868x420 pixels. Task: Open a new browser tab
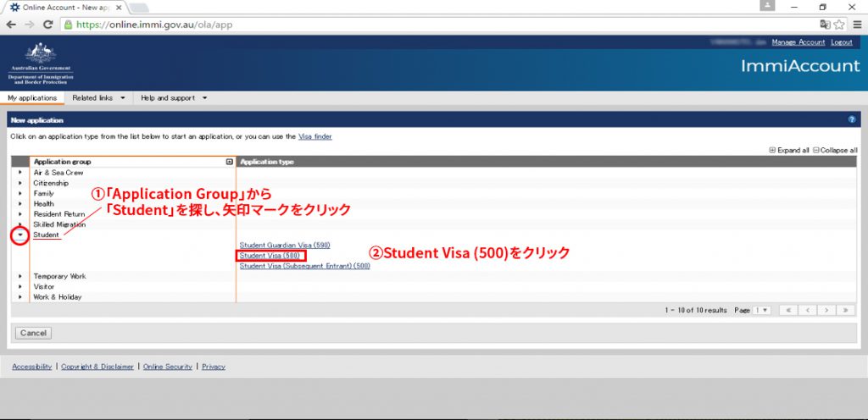[138, 8]
